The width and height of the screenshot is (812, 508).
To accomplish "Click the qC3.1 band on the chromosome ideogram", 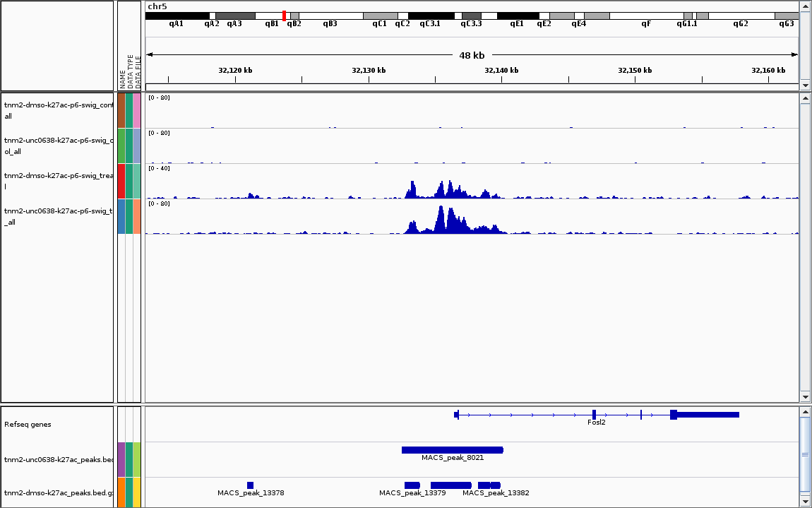I will point(431,16).
